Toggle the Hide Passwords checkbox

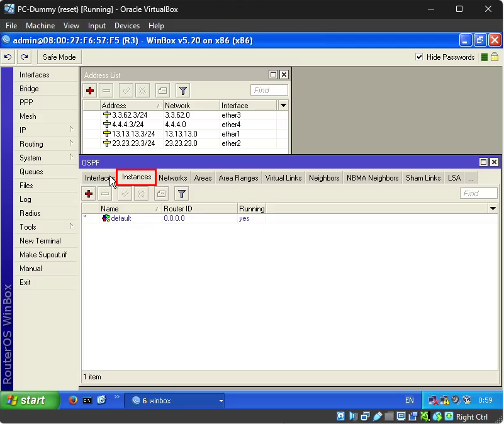419,57
